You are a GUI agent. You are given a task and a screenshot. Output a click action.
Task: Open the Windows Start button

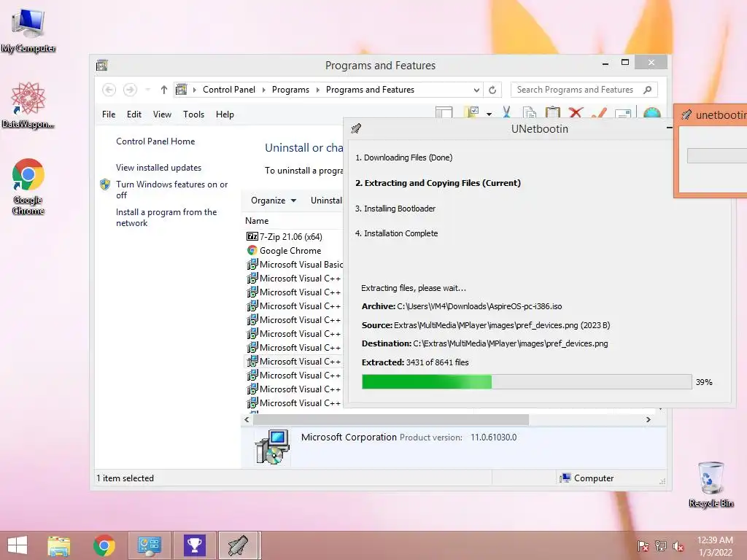18,545
